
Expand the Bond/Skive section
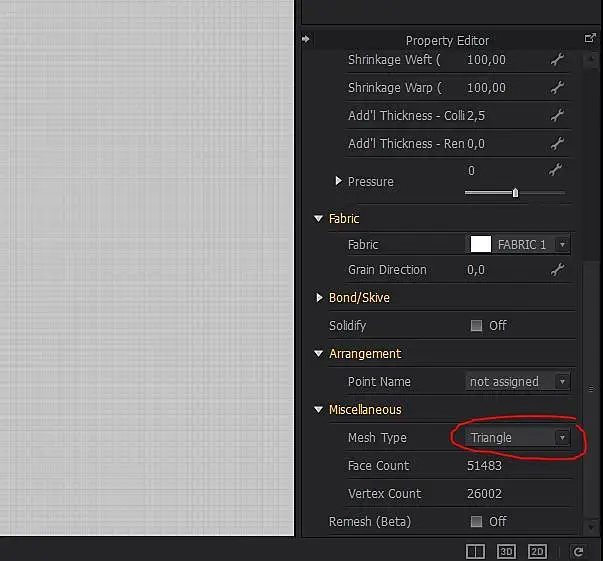319,297
